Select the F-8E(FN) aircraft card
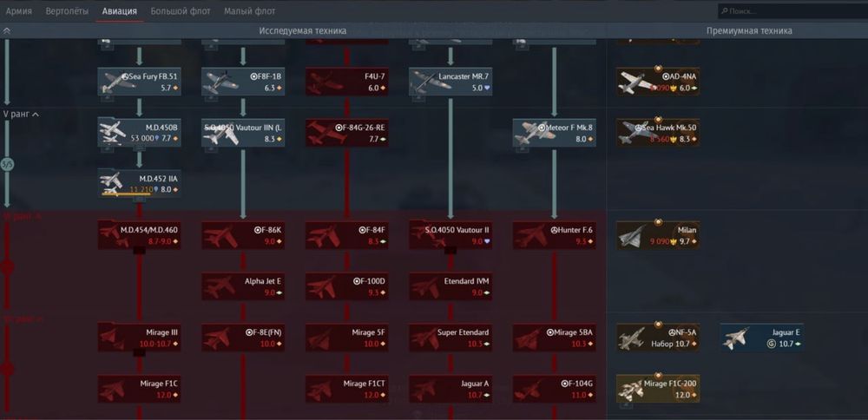Image resolution: width=868 pixels, height=420 pixels. click(x=243, y=337)
